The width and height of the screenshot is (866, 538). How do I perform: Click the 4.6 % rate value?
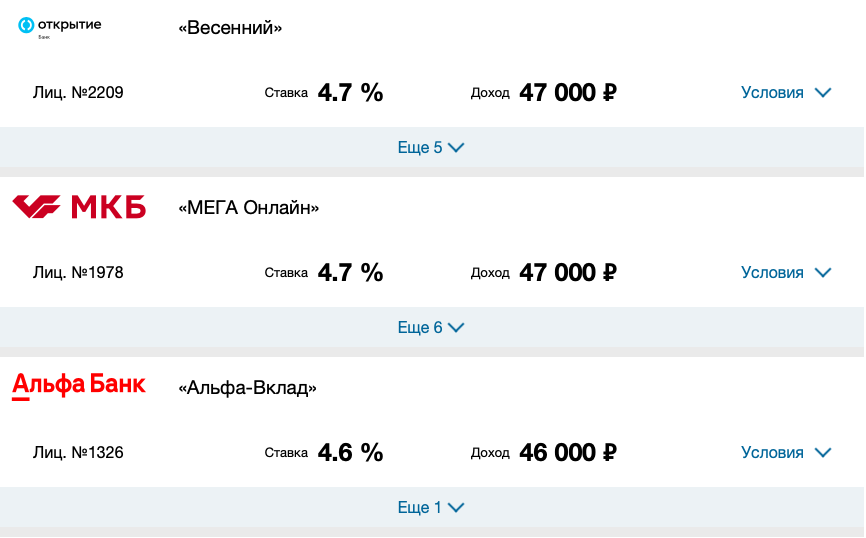coord(350,452)
